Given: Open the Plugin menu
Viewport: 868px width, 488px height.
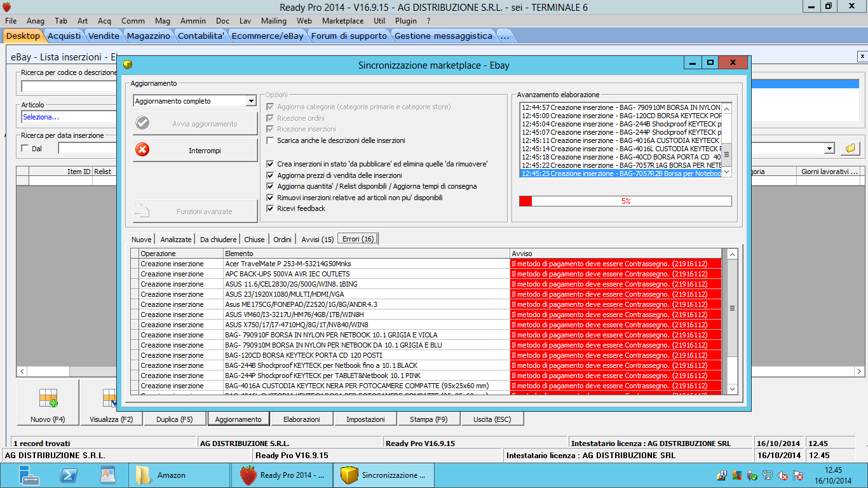Looking at the screenshot, I should 406,21.
